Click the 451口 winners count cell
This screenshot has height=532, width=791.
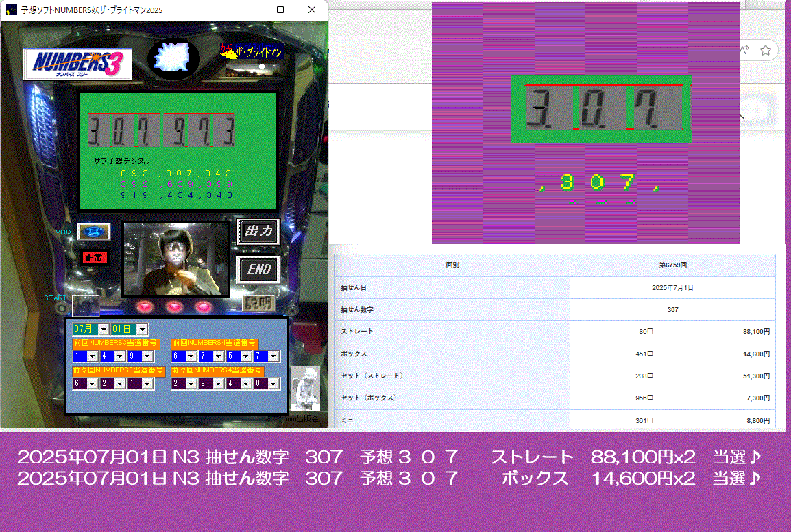[x=614, y=354]
